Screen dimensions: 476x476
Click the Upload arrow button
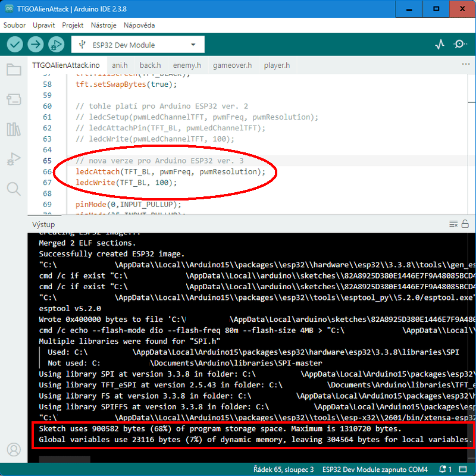click(36, 45)
